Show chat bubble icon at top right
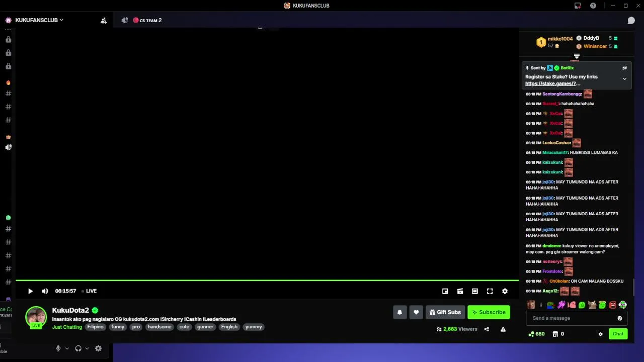644x362 pixels. click(x=631, y=21)
